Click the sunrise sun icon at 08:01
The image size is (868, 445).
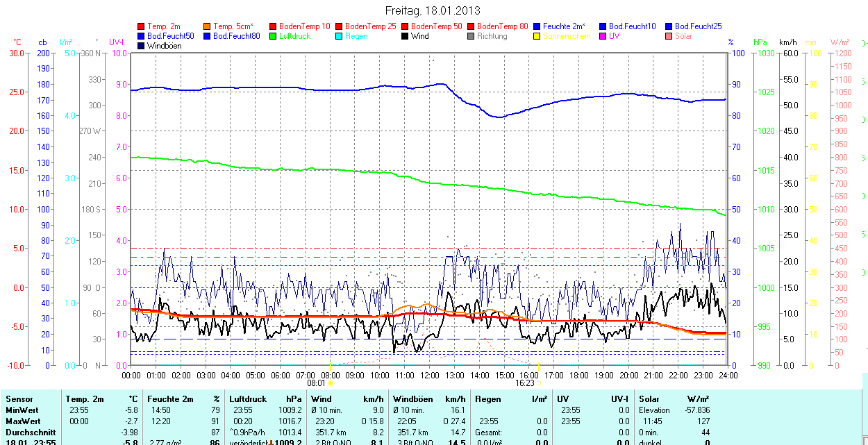(x=331, y=383)
